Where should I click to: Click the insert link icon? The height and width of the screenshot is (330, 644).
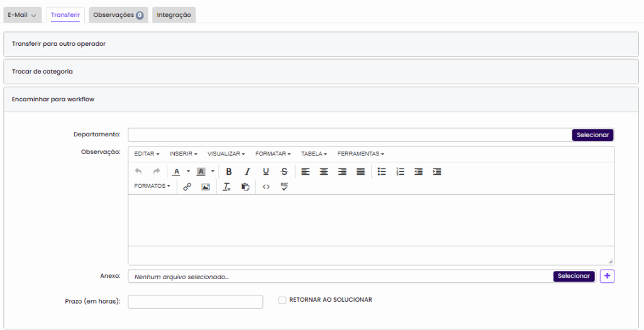click(x=187, y=187)
